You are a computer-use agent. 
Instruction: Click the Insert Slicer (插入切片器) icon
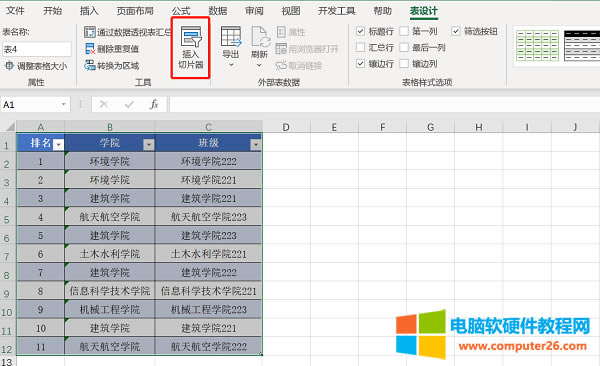click(191, 38)
